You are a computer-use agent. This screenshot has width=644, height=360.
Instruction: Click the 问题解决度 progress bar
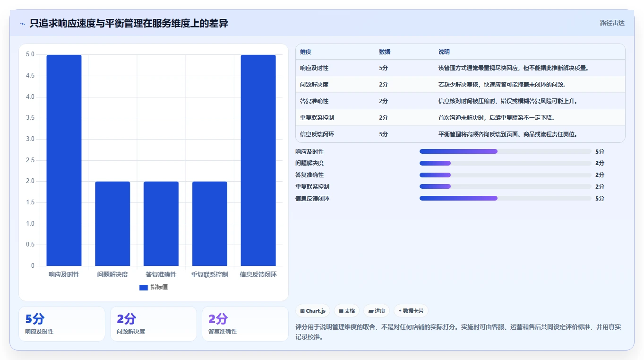click(x=506, y=163)
